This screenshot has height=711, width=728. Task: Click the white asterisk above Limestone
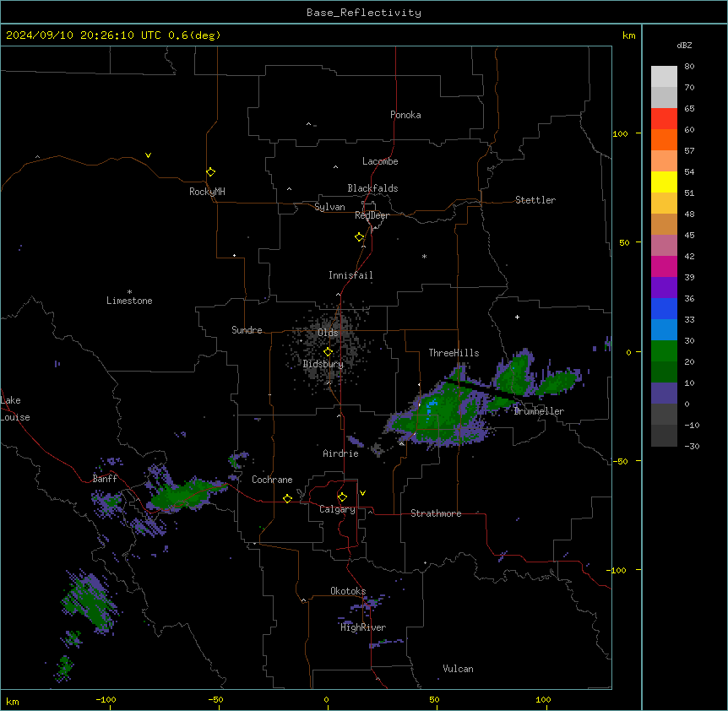[x=129, y=292]
